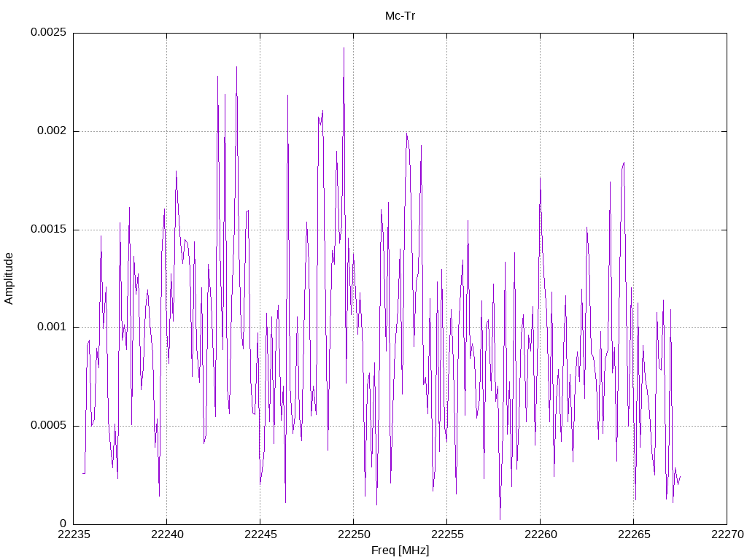
Task: Click the 22245 x-axis tick label
Action: pyautogui.click(x=260, y=534)
